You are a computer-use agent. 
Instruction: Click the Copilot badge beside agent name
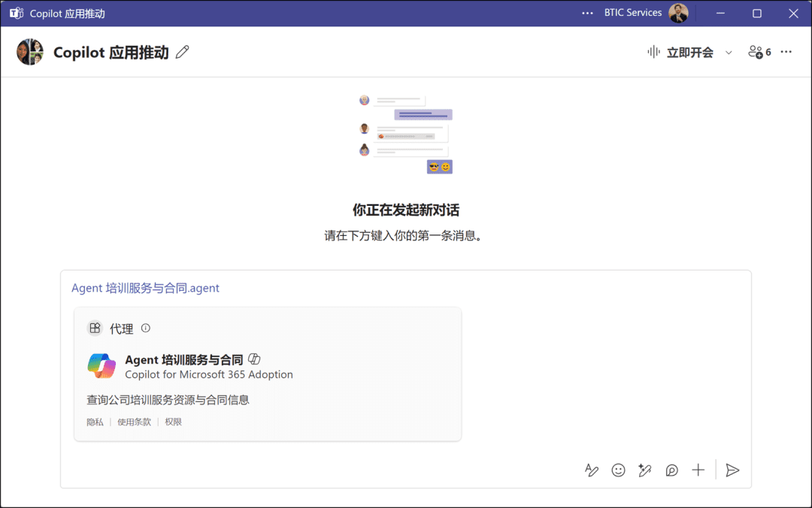(x=254, y=359)
